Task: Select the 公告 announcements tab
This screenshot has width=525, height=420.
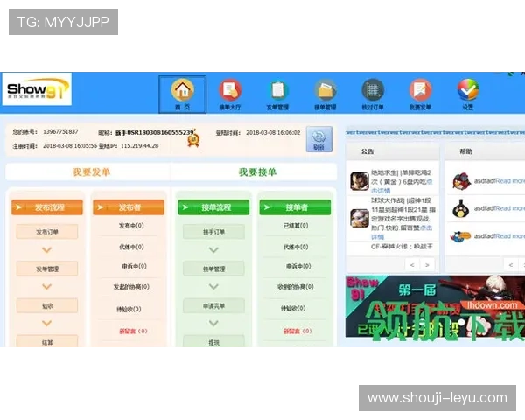Action: coord(367,151)
